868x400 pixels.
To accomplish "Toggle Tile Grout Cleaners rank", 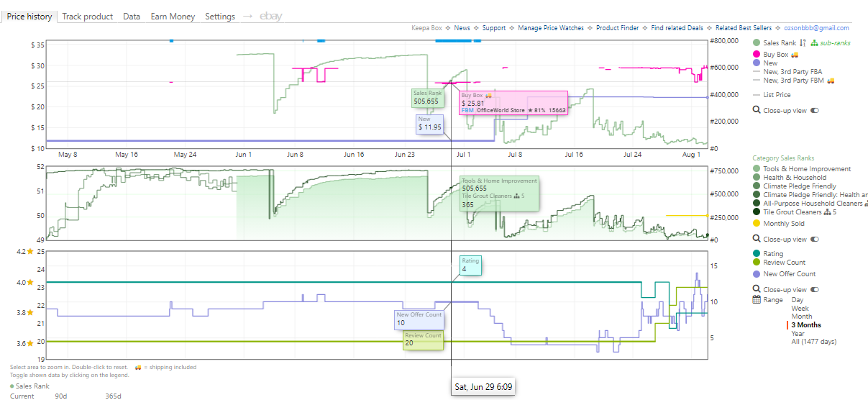I will (x=757, y=212).
